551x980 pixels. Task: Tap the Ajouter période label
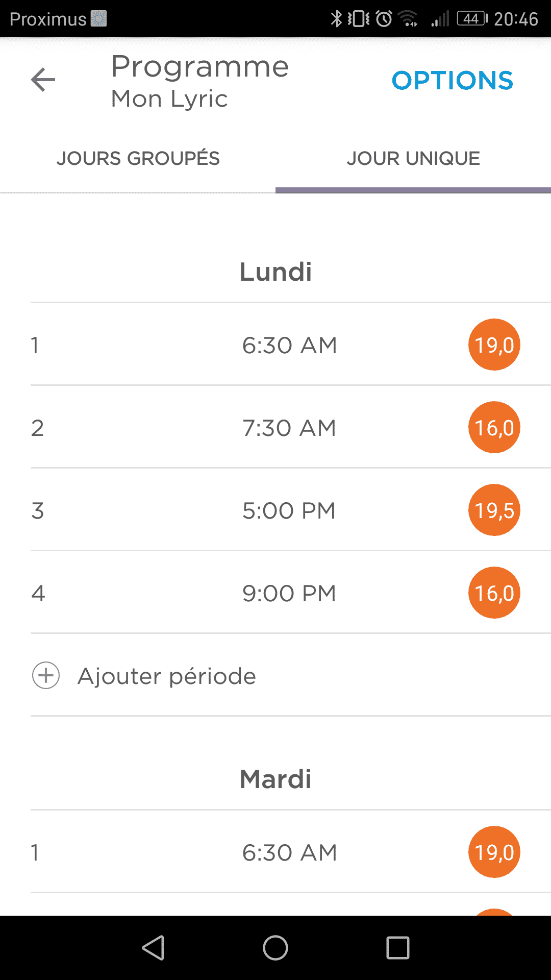[x=167, y=676]
